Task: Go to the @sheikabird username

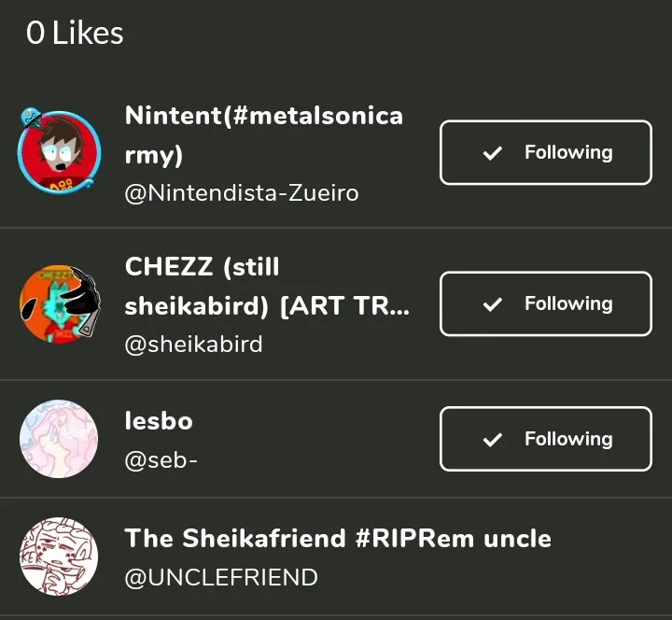Action: [193, 345]
